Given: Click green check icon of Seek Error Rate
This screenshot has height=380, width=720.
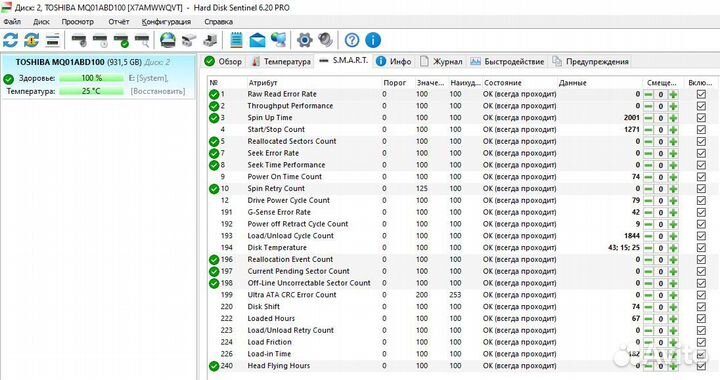Looking at the screenshot, I should (x=214, y=154).
